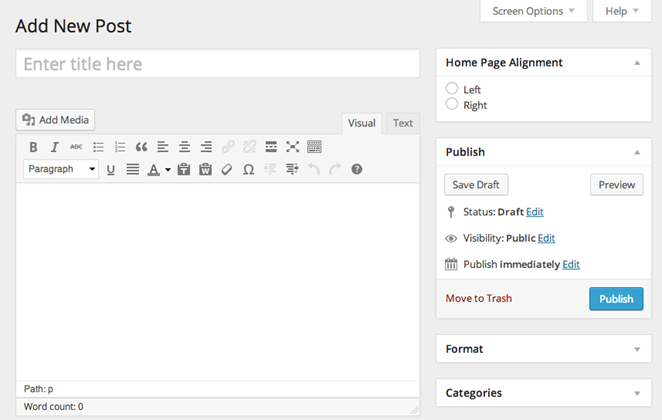Justify text alignment

133,169
